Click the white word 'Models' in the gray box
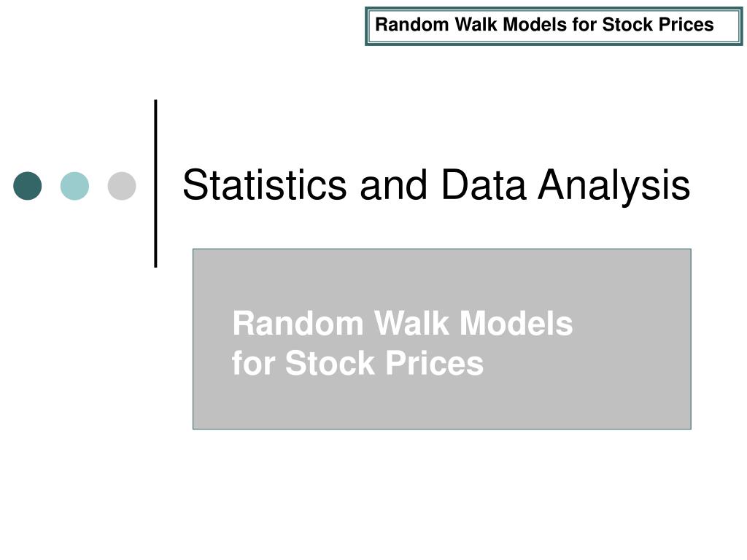This screenshot has width=747, height=560. pos(516,323)
